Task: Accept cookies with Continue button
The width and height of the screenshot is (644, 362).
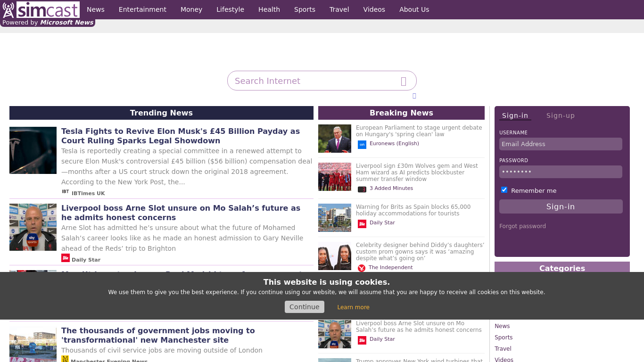Action: coord(305,307)
